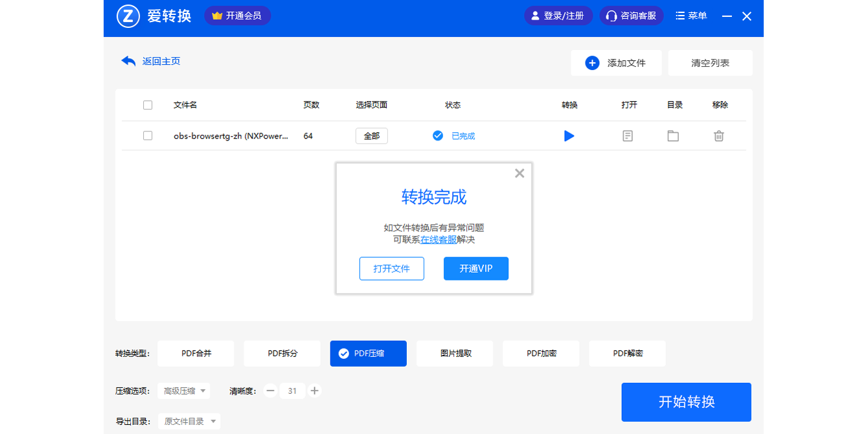The height and width of the screenshot is (434, 868).
Task: Click 打开文件 button in dialog
Action: pos(391,269)
